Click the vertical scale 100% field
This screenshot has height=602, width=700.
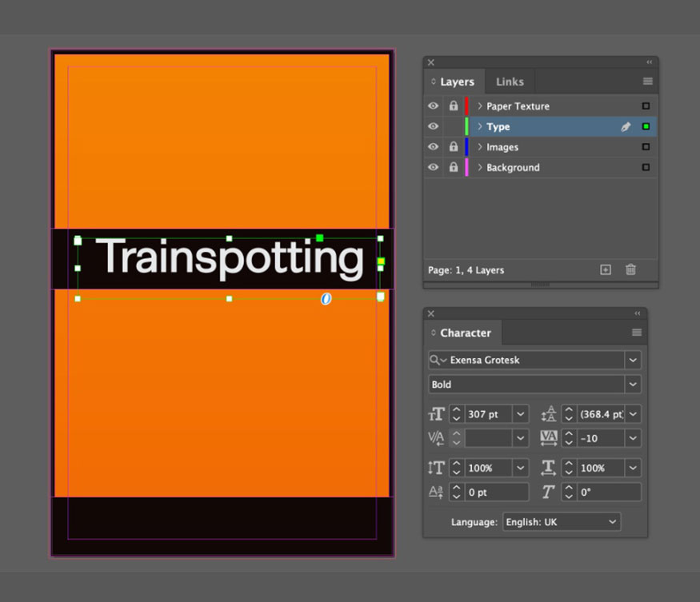(487, 468)
